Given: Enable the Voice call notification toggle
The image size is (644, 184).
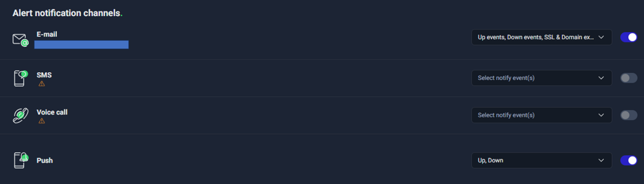Looking at the screenshot, I should pyautogui.click(x=628, y=115).
